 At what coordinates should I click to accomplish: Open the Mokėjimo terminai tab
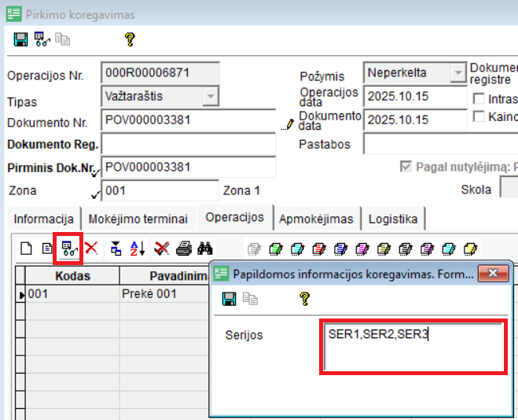138,219
